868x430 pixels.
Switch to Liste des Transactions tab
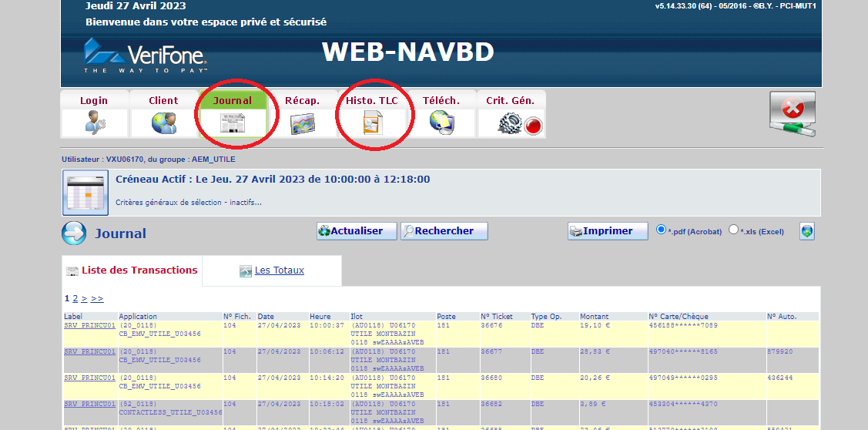tap(139, 270)
